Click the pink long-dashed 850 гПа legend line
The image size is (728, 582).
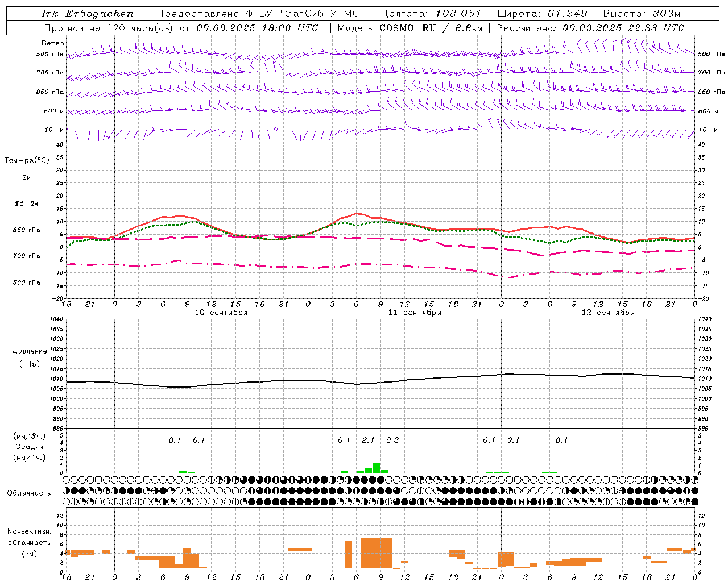tap(26, 236)
